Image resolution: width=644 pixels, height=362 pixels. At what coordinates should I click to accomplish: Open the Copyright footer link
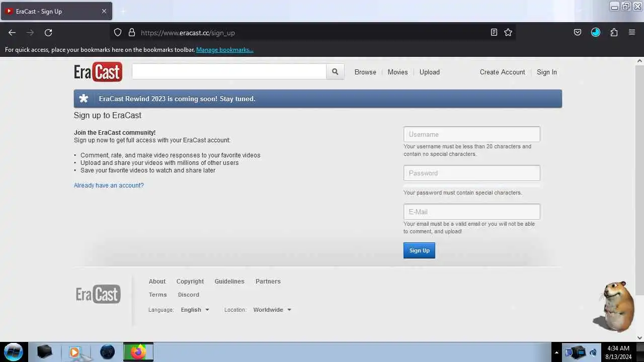pyautogui.click(x=190, y=282)
